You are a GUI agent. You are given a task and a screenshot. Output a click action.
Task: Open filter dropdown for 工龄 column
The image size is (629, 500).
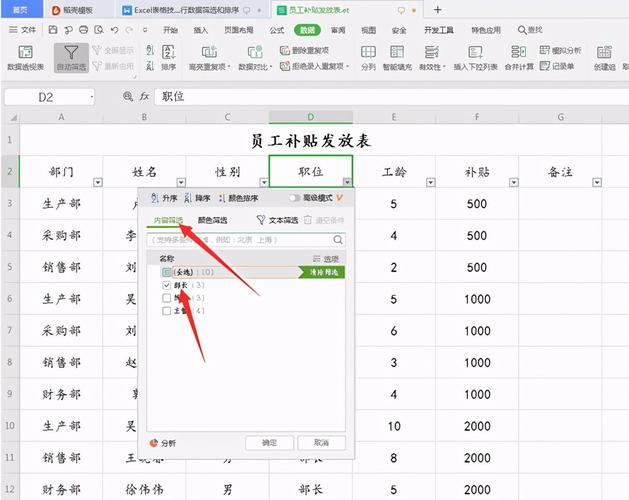point(431,183)
